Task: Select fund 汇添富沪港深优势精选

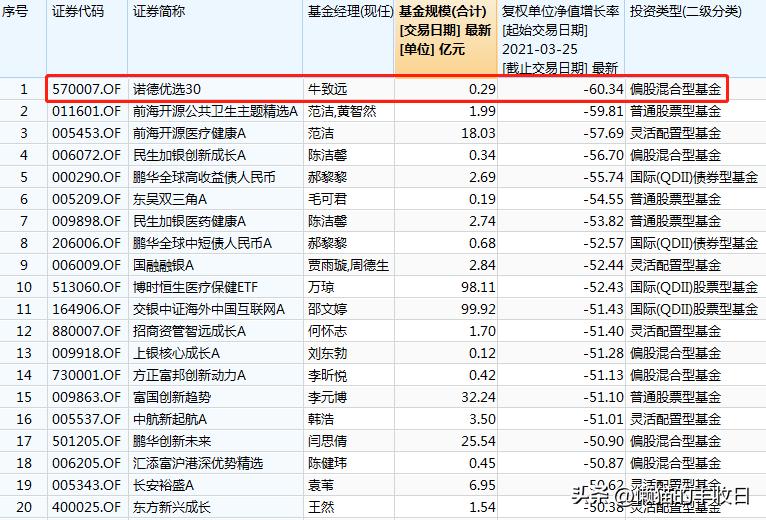Action: pos(198,463)
